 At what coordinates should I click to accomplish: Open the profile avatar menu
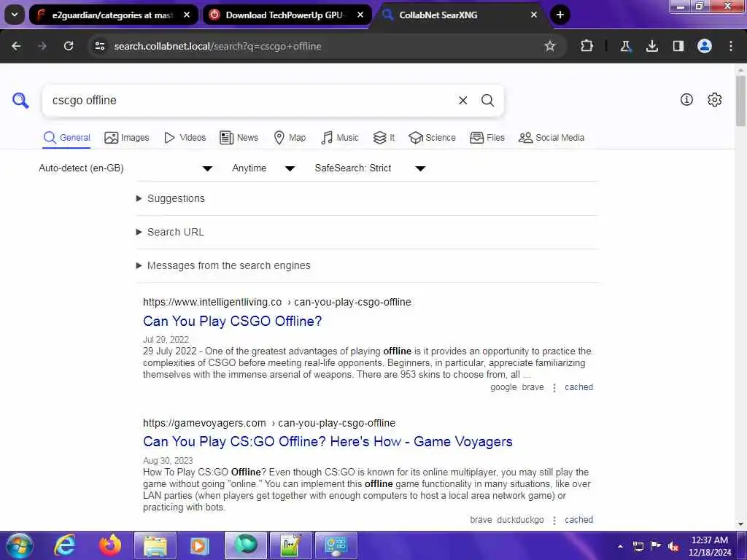click(704, 46)
